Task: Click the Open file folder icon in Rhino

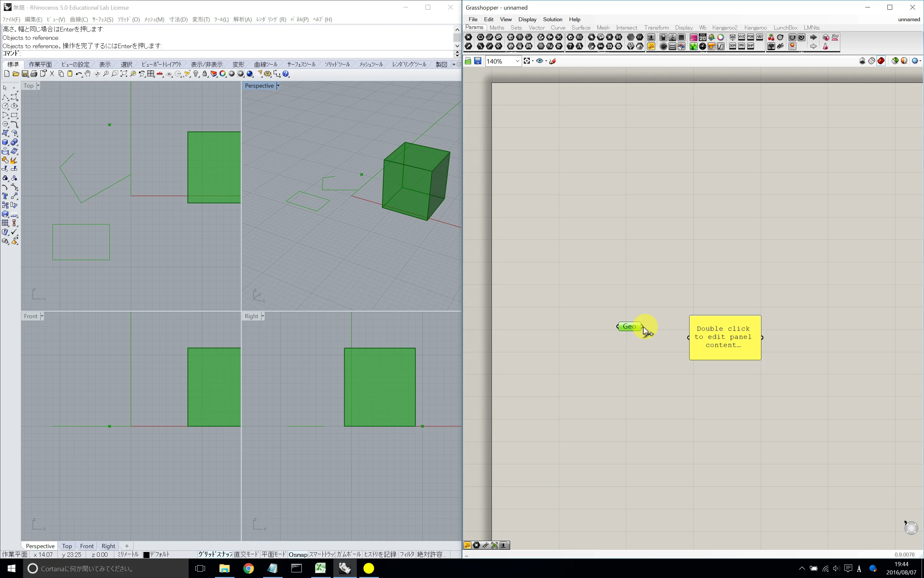Action: (16, 74)
